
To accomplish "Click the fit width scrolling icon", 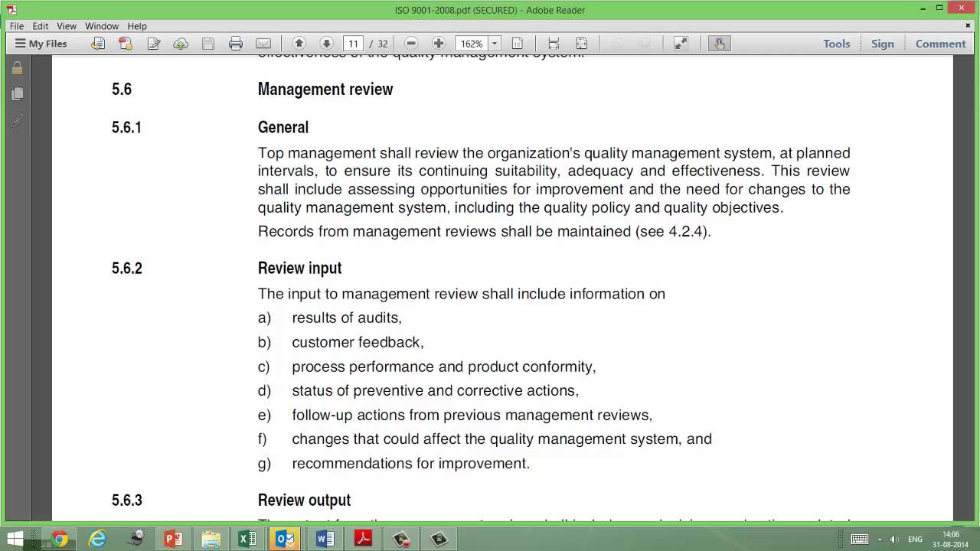I will 554,44.
